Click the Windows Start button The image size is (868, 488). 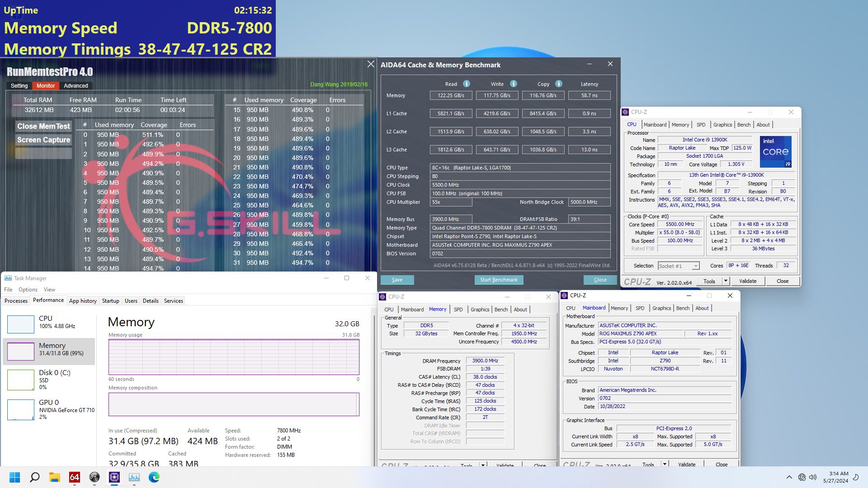(15, 477)
